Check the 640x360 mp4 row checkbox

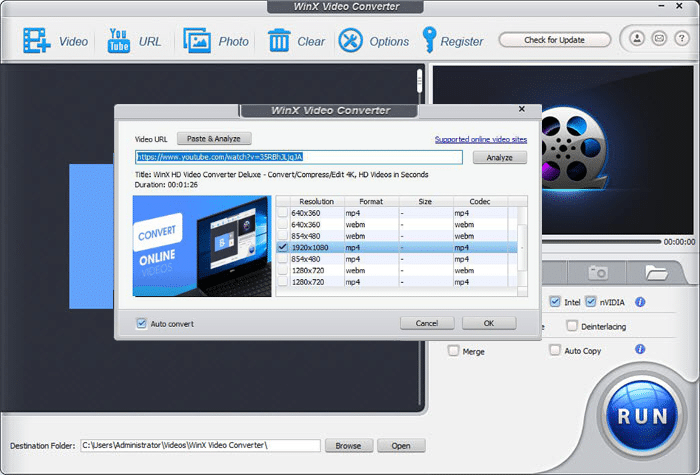point(283,213)
